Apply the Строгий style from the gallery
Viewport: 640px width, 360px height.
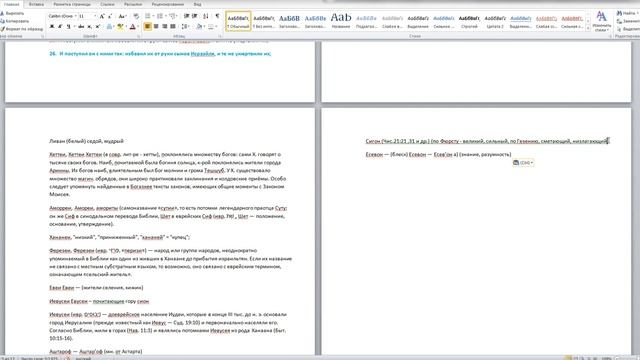pos(469,20)
